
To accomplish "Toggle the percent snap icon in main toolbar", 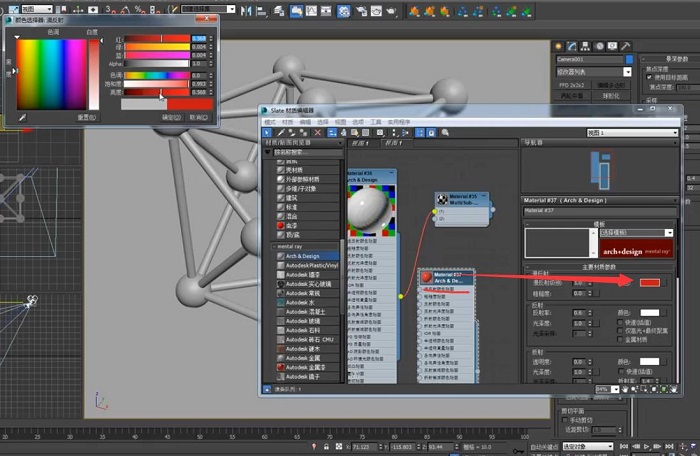I will pyautogui.click(x=140, y=9).
